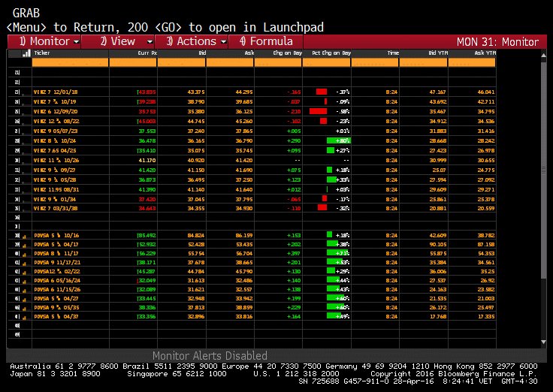Screen dimensions: 553x392
Task: Open the Monitor dropdown arrow
Action: point(77,42)
